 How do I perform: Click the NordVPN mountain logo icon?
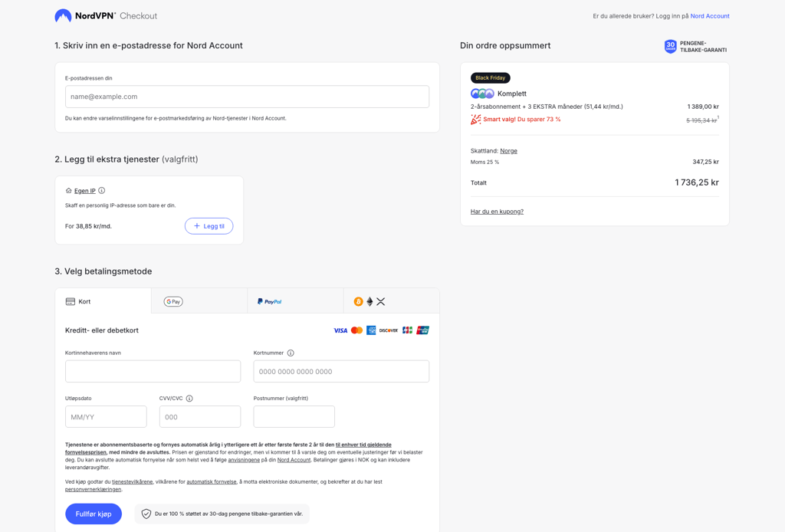[63, 16]
